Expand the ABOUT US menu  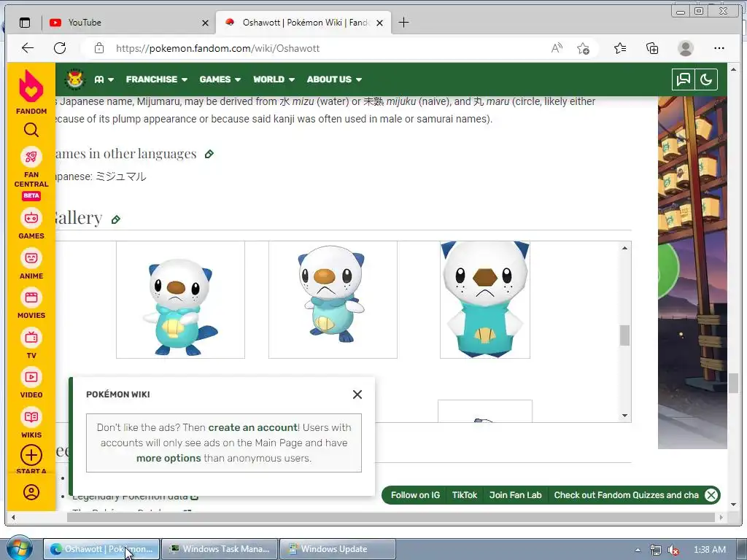pyautogui.click(x=334, y=79)
